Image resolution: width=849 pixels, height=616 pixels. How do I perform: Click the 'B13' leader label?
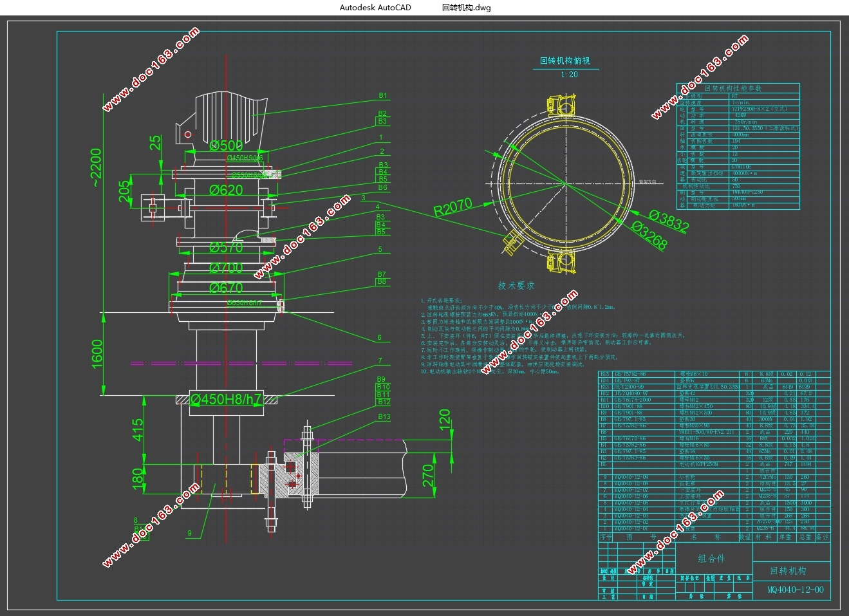pos(384,416)
